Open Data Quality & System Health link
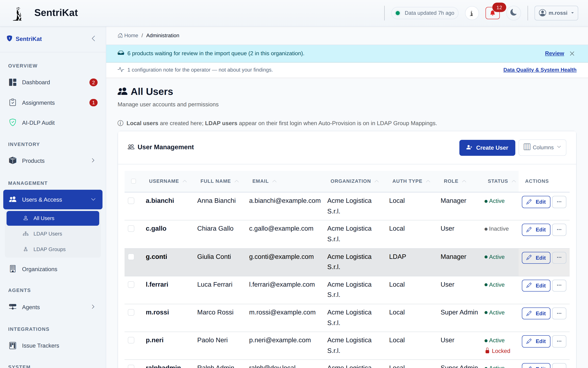This screenshot has height=368, width=588. [x=540, y=70]
